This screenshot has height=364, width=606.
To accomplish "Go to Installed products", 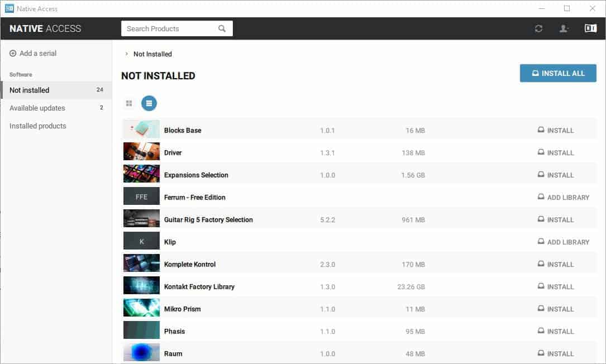I will pyautogui.click(x=38, y=126).
